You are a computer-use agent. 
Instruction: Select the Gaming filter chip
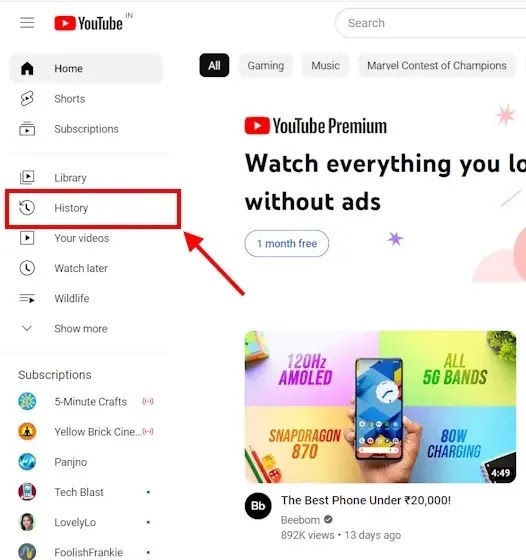(x=266, y=65)
